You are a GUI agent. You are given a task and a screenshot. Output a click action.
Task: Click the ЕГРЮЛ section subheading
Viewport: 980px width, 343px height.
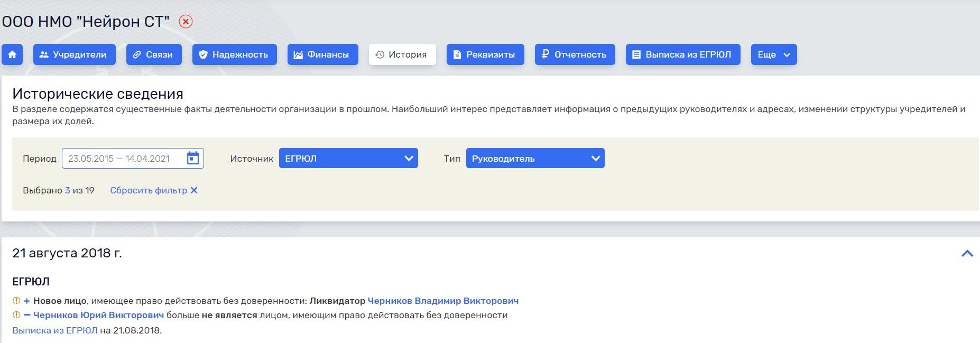(31, 282)
